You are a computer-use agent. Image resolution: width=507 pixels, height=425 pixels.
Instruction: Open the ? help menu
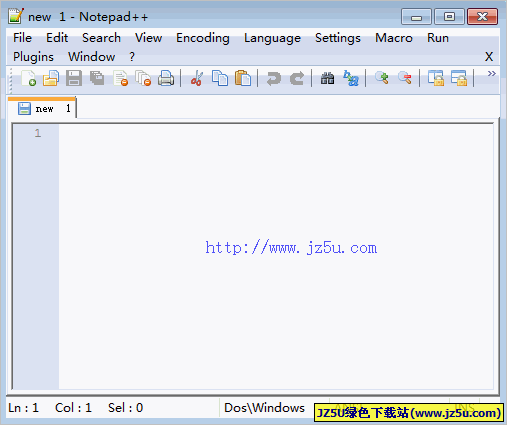[132, 57]
